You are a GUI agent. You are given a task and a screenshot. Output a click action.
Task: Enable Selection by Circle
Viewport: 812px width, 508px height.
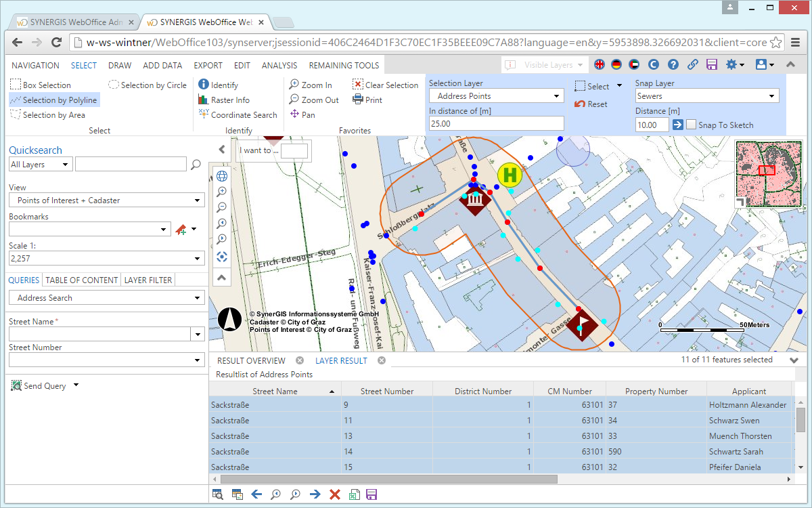148,85
